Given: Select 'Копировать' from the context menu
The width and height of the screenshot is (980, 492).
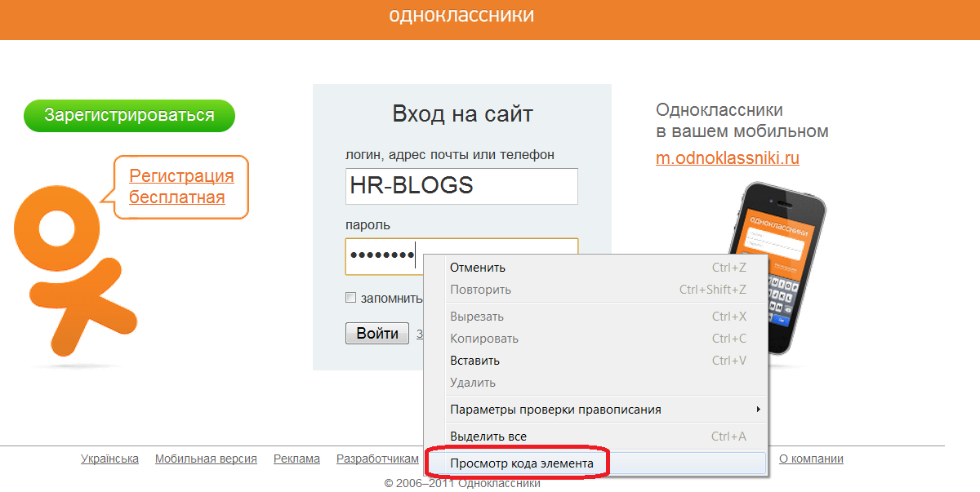Looking at the screenshot, I should 596,339.
